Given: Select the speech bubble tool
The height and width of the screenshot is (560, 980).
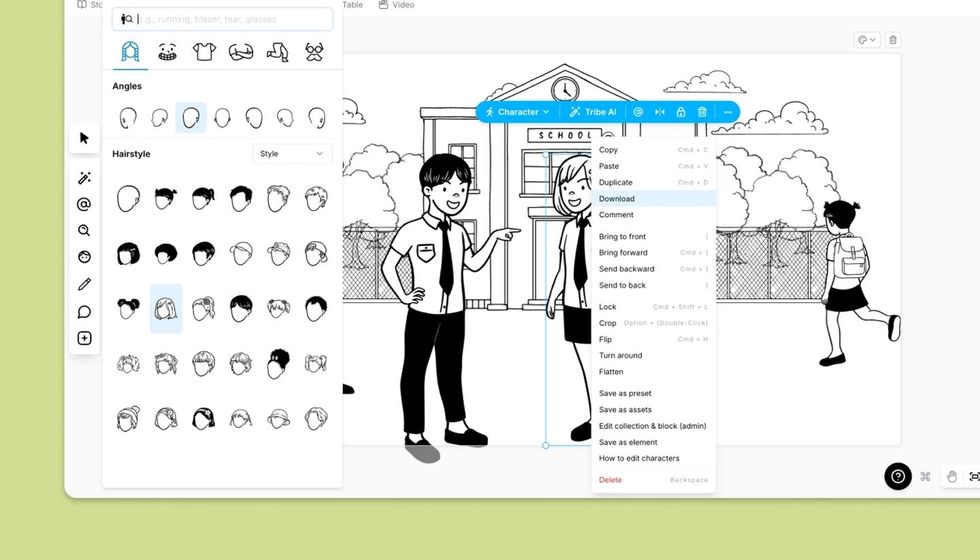Looking at the screenshot, I should click(x=84, y=312).
